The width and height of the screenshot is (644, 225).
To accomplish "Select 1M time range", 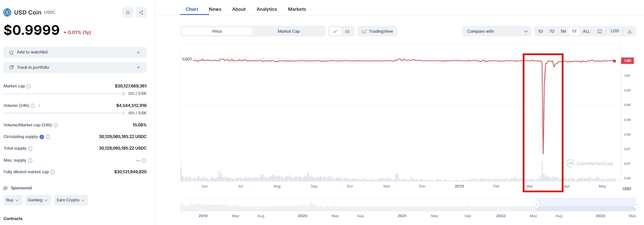I will coord(563,31).
